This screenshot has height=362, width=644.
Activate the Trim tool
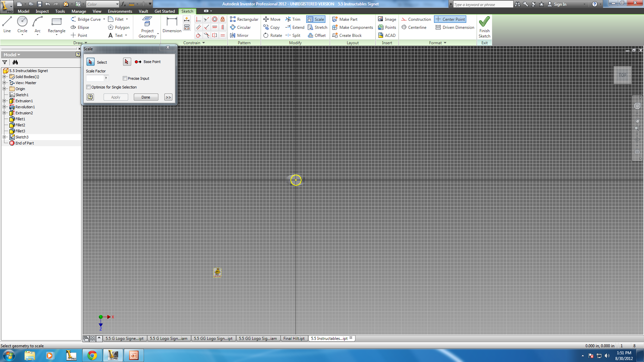click(x=293, y=19)
